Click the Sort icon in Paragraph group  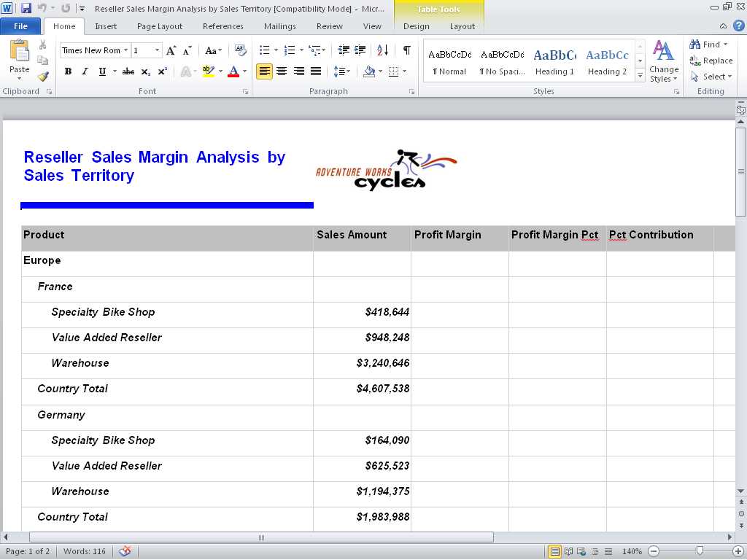point(381,51)
